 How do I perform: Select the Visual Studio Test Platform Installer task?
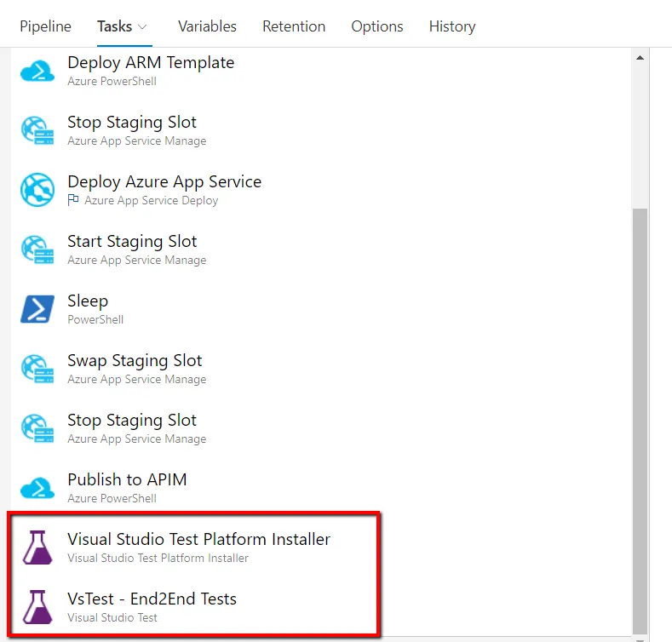pos(321,547)
